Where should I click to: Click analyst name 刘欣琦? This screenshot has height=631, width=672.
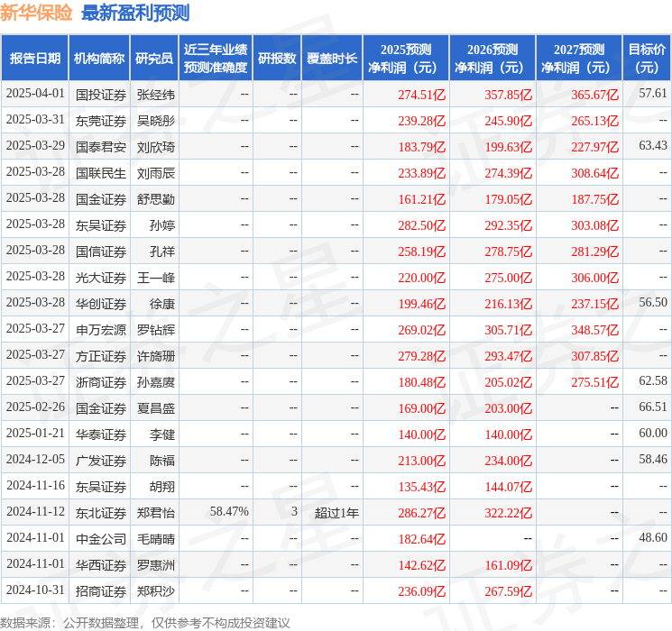pyautogui.click(x=155, y=147)
